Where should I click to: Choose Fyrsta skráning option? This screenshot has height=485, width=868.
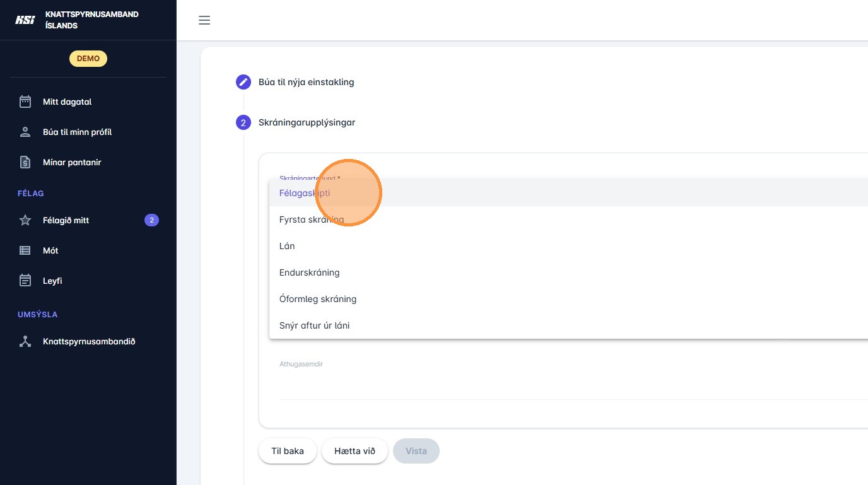(x=312, y=219)
